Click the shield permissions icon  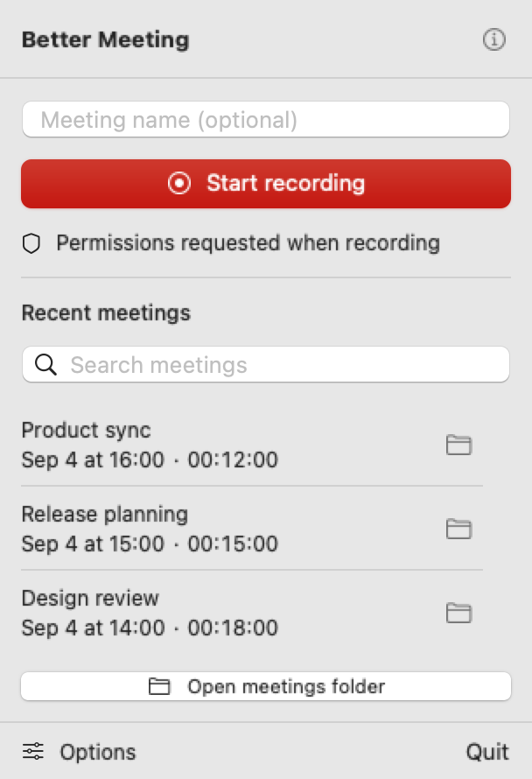[x=31, y=243]
